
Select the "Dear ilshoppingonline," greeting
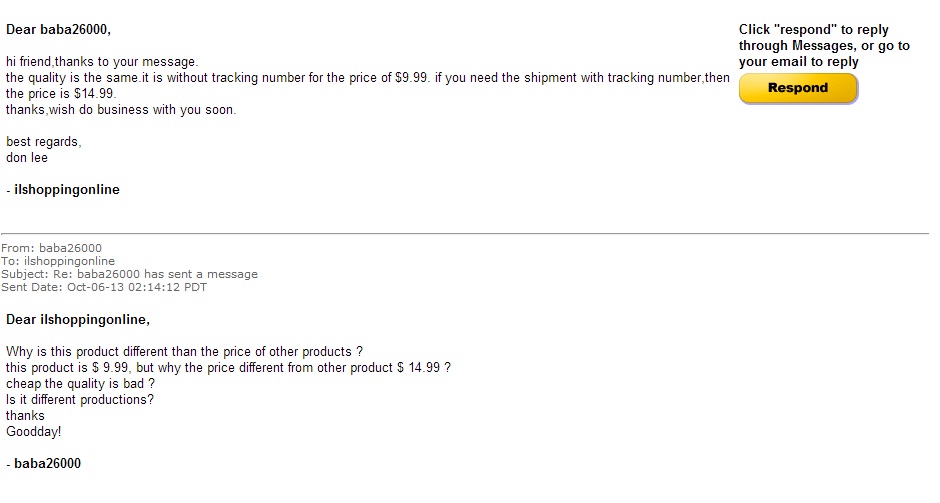pyautogui.click(x=78, y=320)
